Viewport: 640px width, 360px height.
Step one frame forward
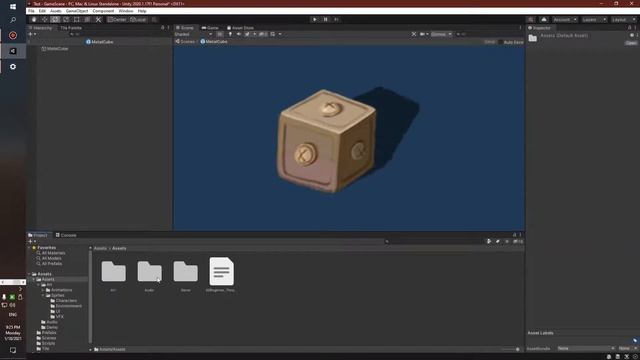coord(336,20)
